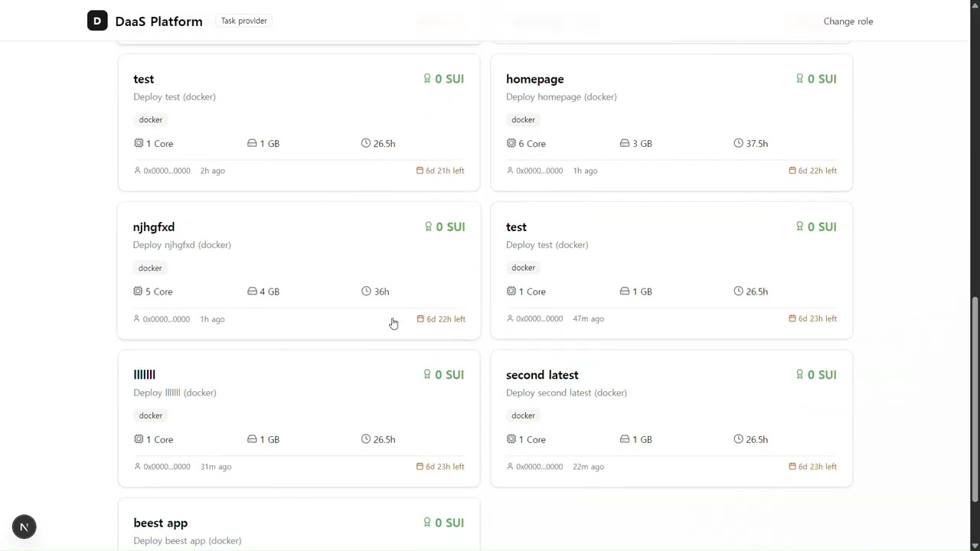980x551 pixels.
Task: Click the SUI reward icon on the homepage card
Action: (x=799, y=79)
